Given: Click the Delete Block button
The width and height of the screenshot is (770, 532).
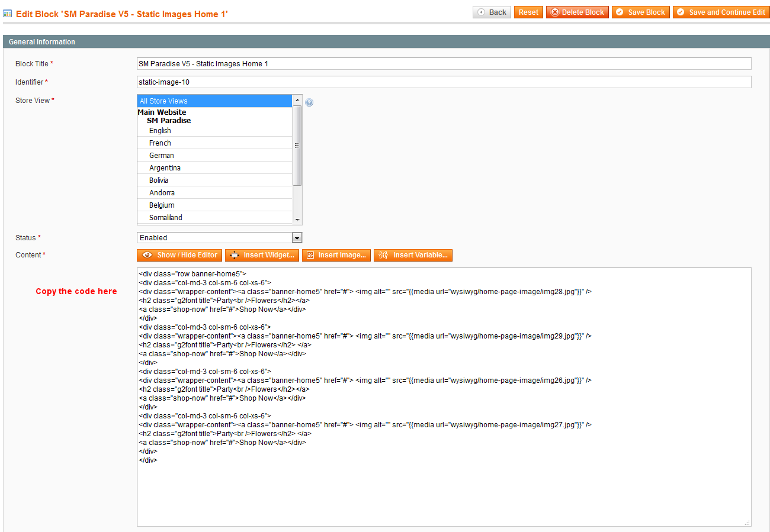Looking at the screenshot, I should tap(577, 12).
